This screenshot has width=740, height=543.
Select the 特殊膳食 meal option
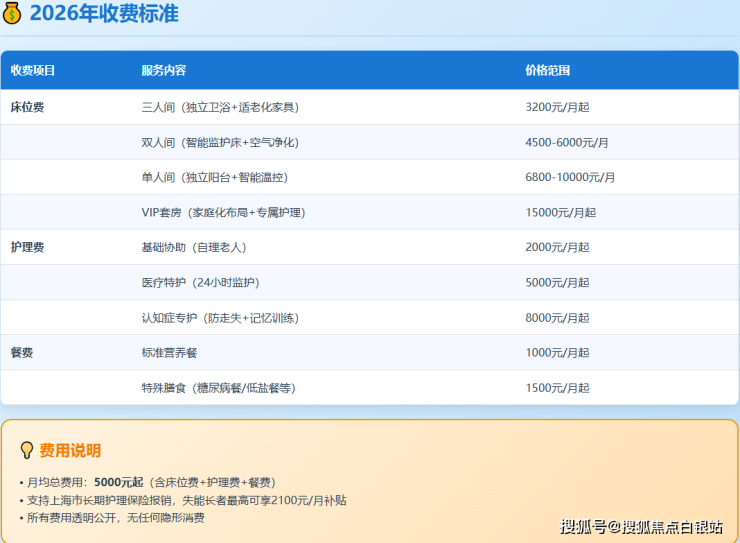point(218,388)
